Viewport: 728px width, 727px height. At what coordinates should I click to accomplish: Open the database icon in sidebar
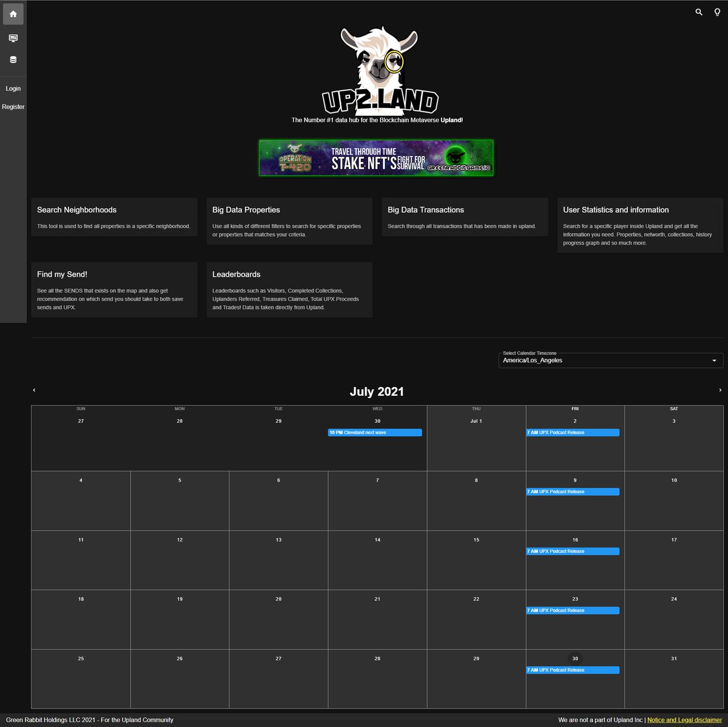[x=13, y=59]
